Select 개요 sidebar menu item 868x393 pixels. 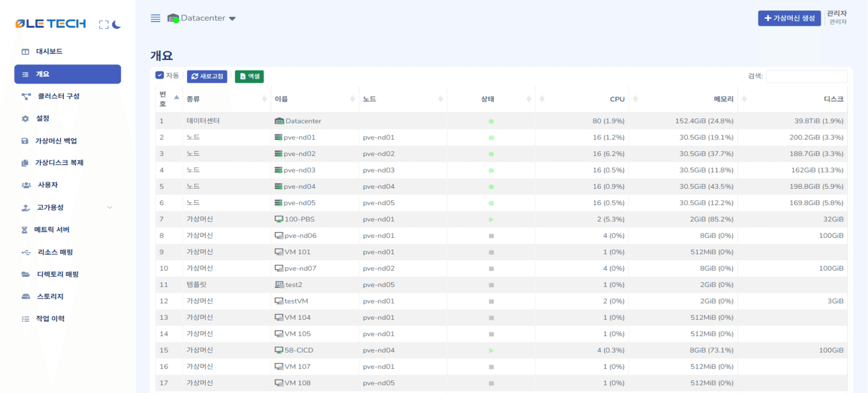click(x=67, y=74)
